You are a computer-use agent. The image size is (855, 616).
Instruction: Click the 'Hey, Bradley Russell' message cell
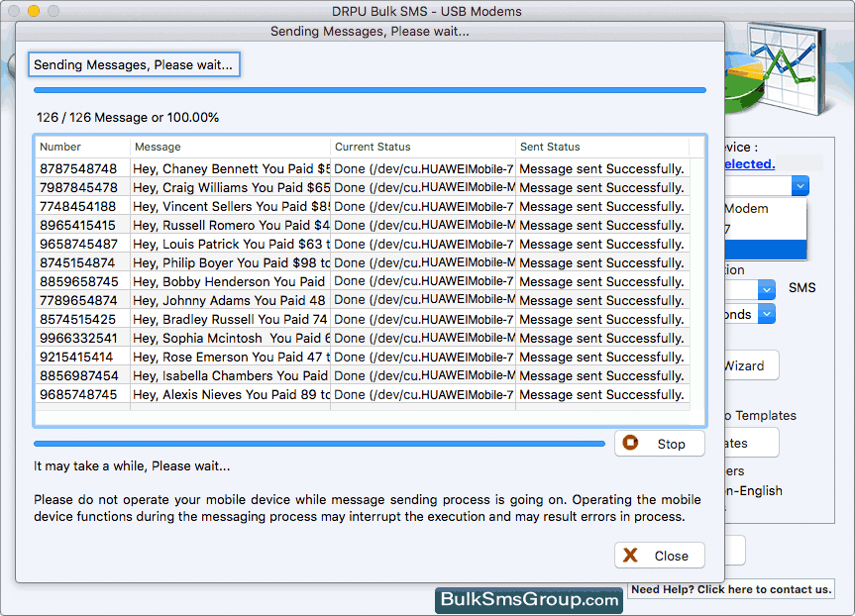pos(231,319)
